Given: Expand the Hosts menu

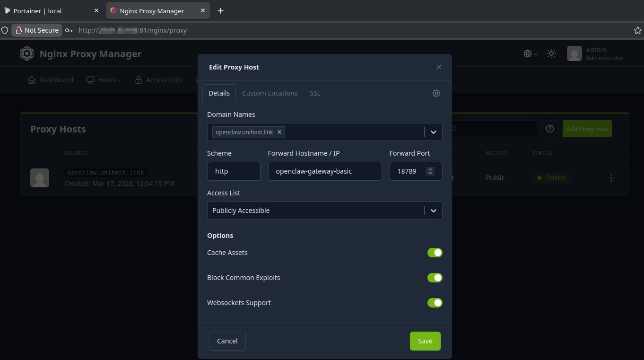Looking at the screenshot, I should (104, 80).
